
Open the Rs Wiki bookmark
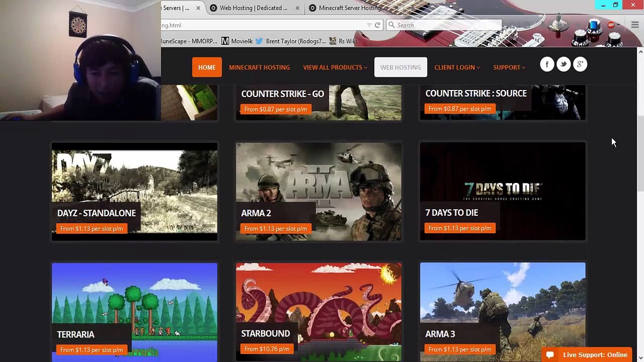[343, 41]
